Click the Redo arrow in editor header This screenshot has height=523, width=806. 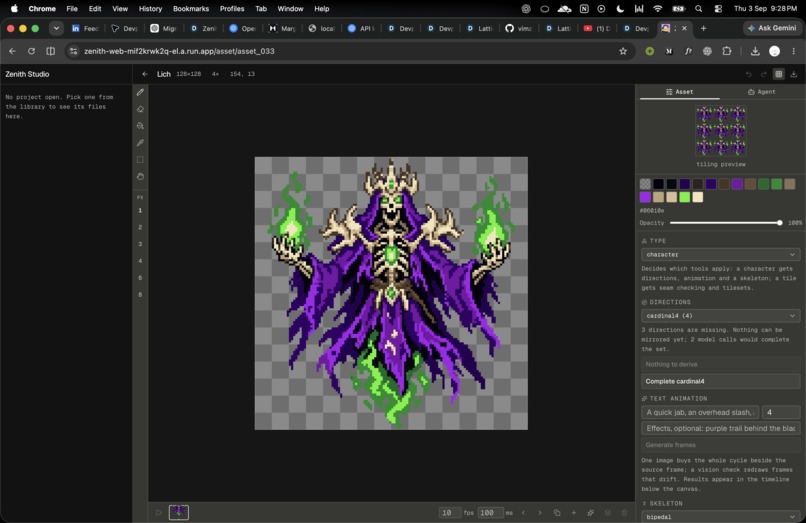[x=763, y=74]
